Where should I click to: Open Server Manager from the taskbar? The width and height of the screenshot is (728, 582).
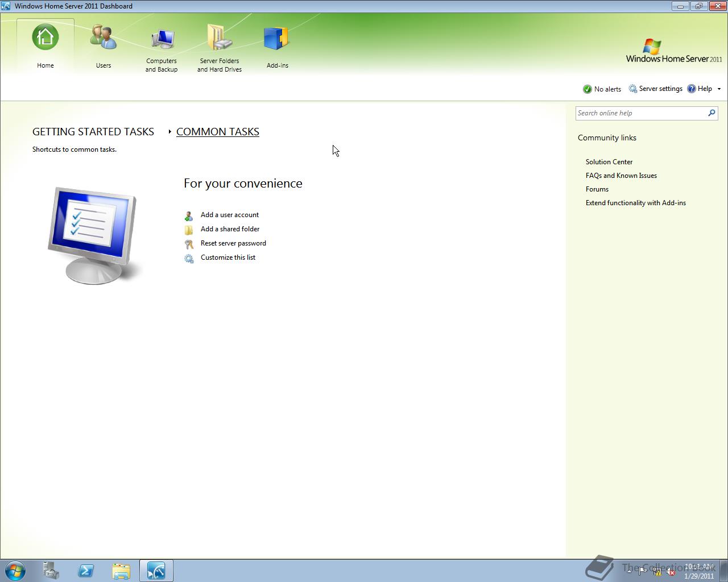point(51,571)
